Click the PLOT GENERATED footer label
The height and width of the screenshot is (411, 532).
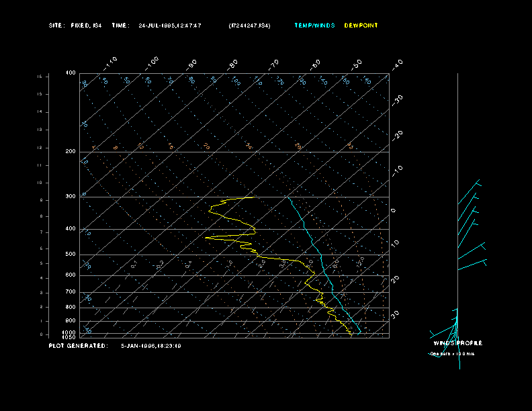(x=79, y=346)
